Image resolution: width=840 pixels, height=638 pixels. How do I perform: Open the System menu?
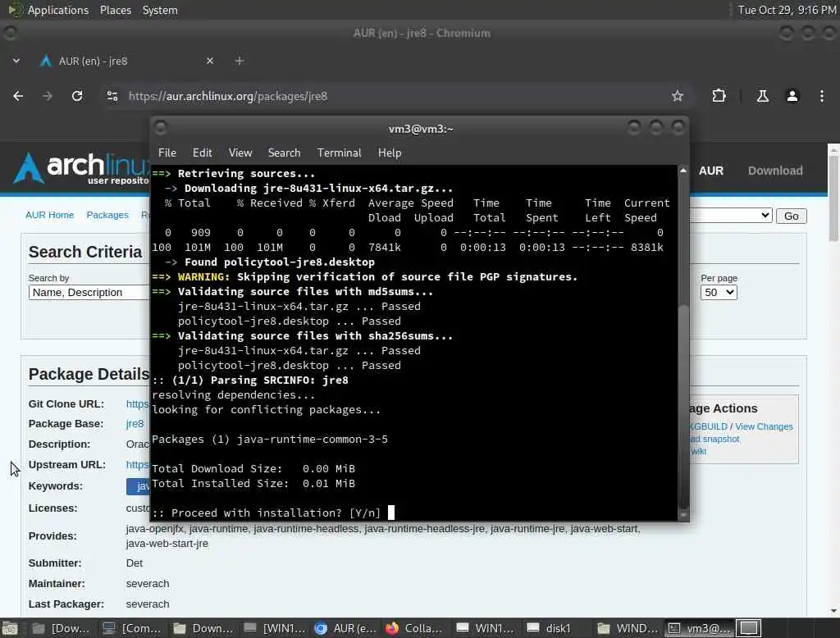[x=160, y=10]
